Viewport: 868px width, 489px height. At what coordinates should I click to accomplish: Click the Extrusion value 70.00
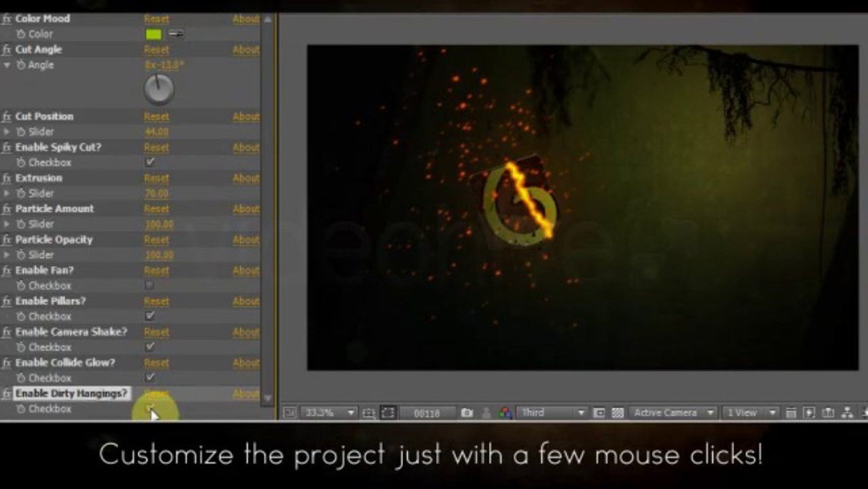[157, 194]
